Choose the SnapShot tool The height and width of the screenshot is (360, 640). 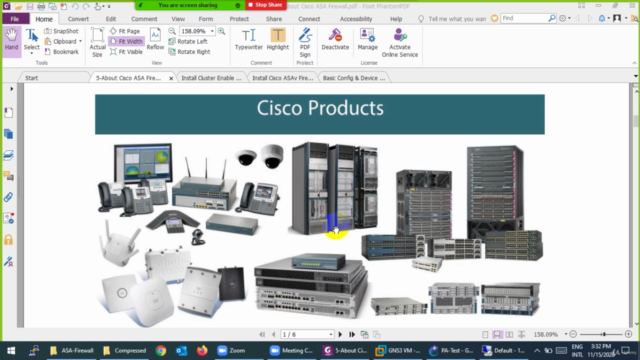pos(61,31)
